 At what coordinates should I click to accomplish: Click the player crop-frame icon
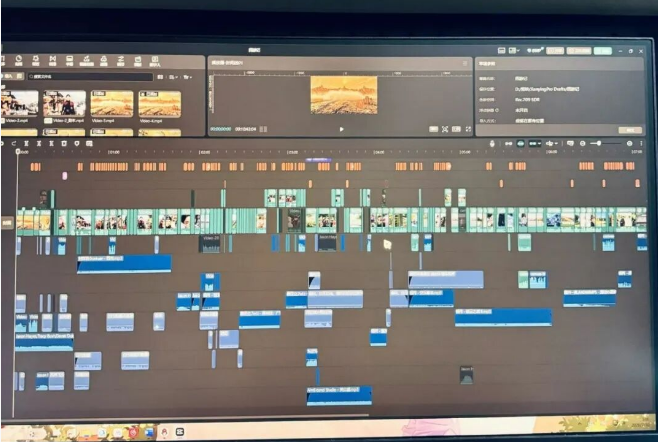click(445, 129)
